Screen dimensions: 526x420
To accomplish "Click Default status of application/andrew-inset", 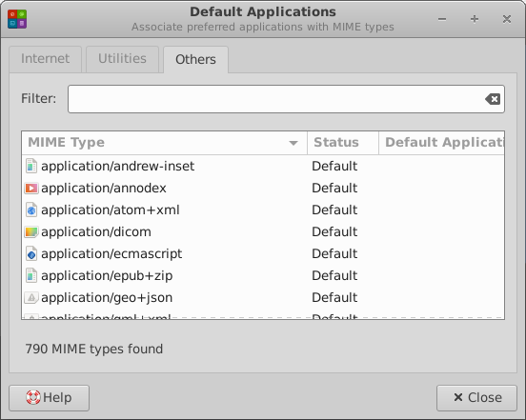I will click(334, 167).
